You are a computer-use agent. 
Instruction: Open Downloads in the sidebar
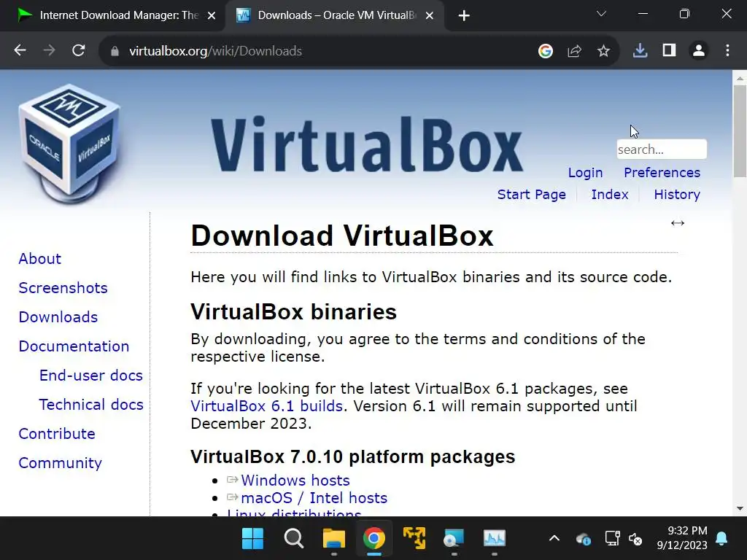(58, 316)
